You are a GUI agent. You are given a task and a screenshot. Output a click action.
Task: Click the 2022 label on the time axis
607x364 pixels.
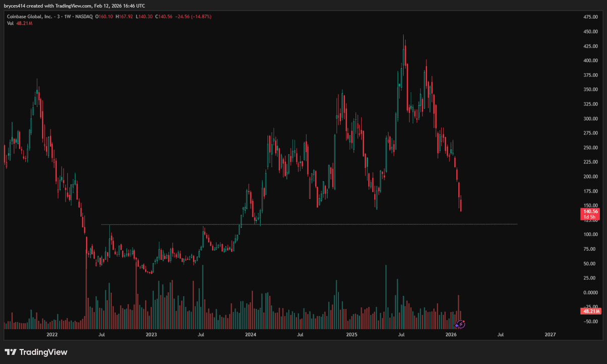[x=52, y=335]
